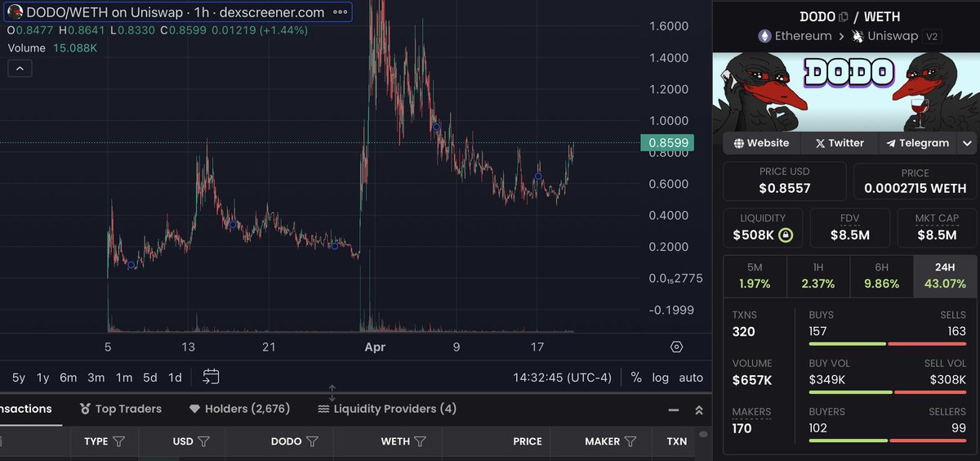
Task: Set chart range to 5d
Action: [150, 378]
